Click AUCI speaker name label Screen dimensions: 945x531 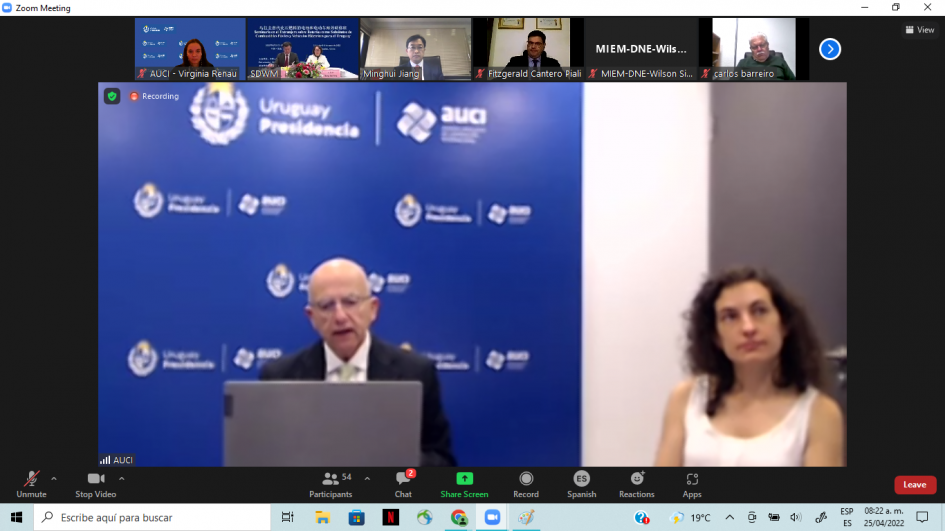pos(117,460)
